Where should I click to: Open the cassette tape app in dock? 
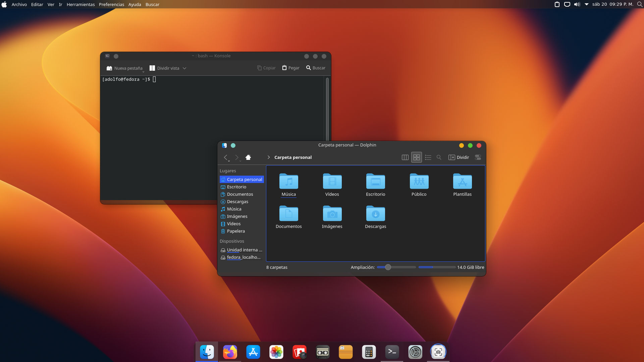click(x=323, y=352)
